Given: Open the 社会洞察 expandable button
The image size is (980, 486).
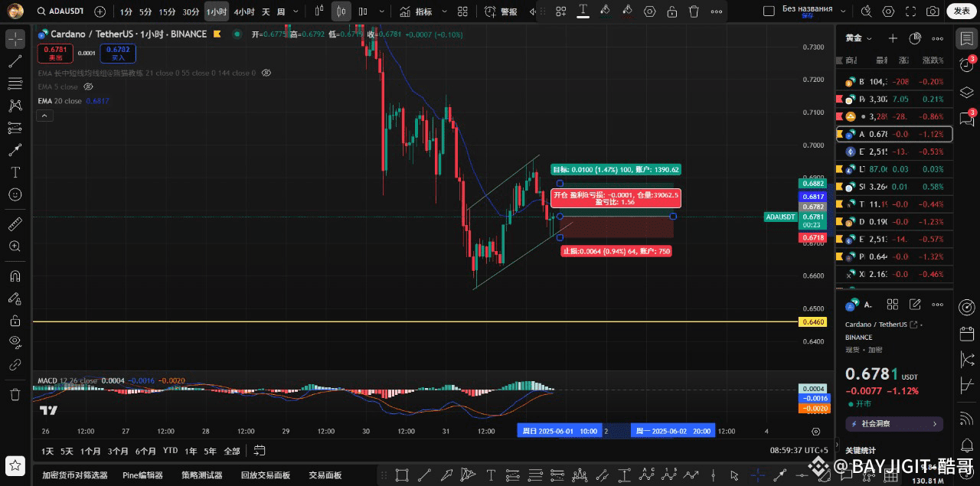Looking at the screenshot, I should pyautogui.click(x=893, y=423).
